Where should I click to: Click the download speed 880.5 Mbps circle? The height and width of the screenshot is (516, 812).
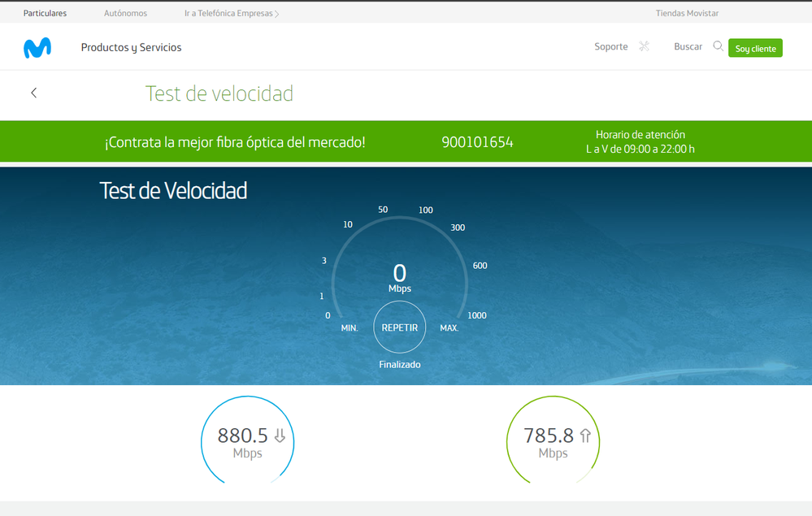[247, 442]
